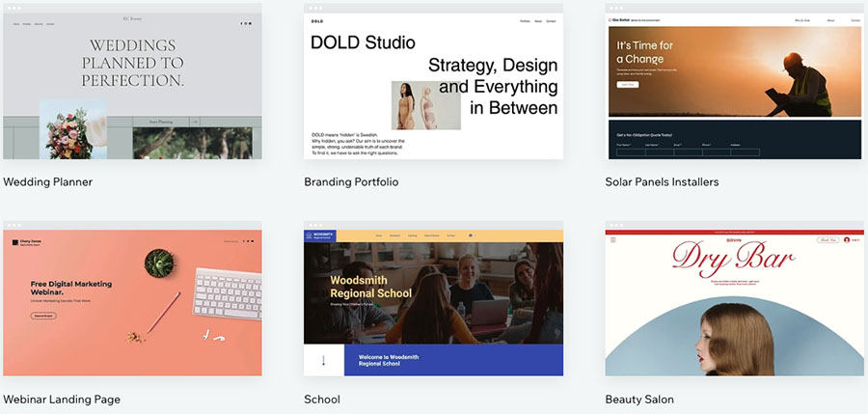The height and width of the screenshot is (414, 868).
Task: Click 'It's Time for a Change' headline
Action: [x=644, y=53]
